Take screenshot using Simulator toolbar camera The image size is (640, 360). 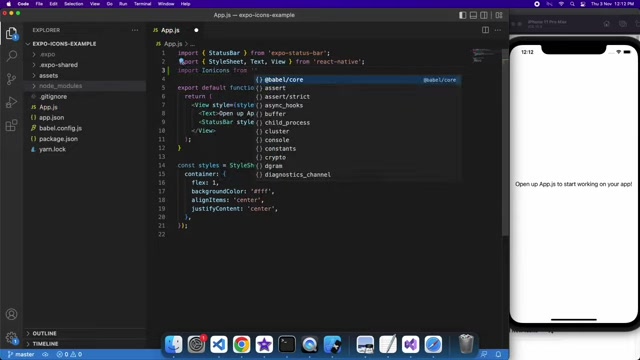pos(622,24)
